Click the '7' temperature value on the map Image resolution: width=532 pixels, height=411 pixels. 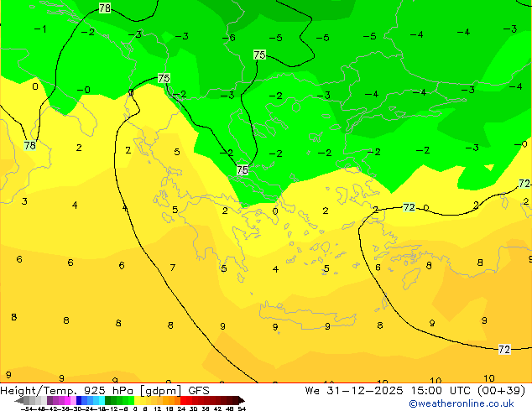pyautogui.click(x=173, y=268)
